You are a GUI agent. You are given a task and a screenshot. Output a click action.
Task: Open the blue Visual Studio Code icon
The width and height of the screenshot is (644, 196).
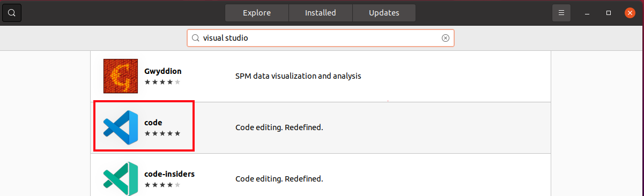click(x=121, y=127)
